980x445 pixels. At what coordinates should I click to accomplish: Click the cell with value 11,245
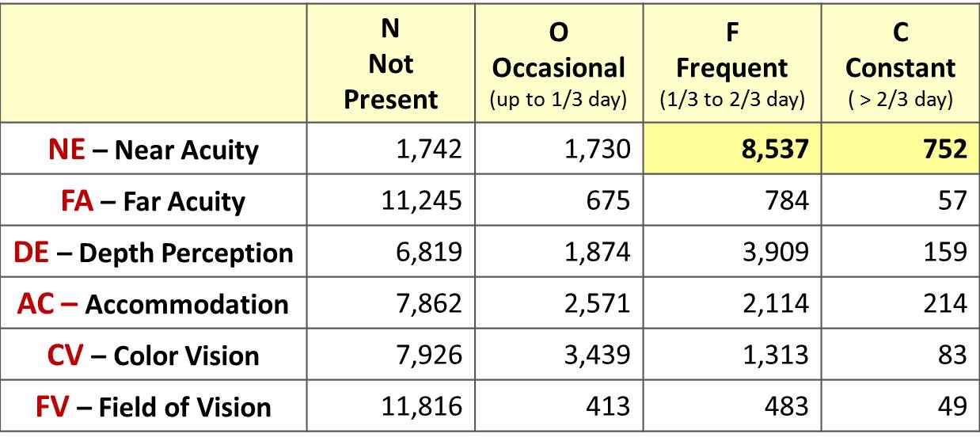coord(391,200)
